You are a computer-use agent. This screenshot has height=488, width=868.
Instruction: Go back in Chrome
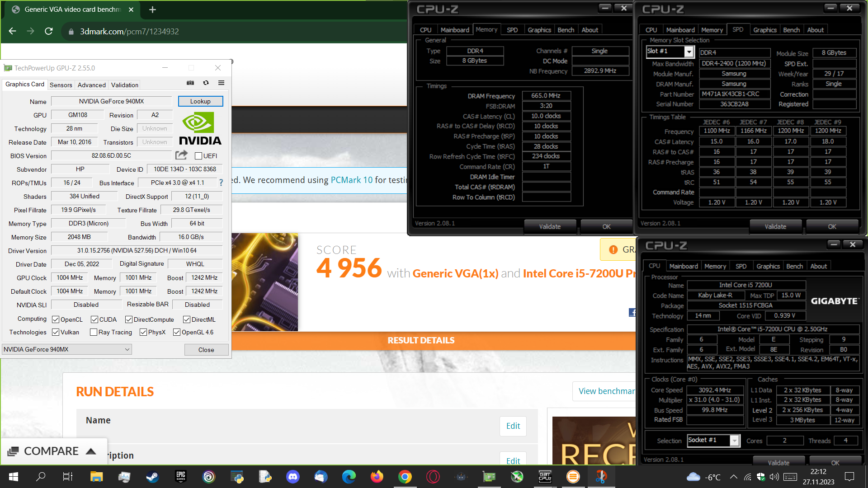(x=13, y=31)
